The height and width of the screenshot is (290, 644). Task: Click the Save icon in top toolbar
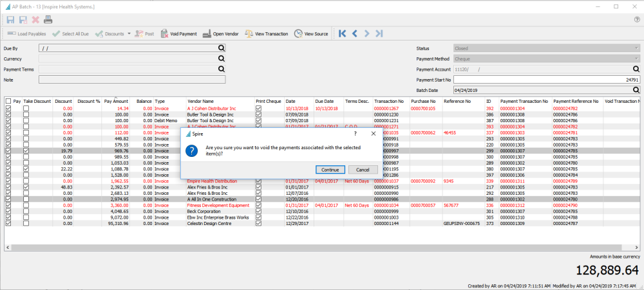[x=11, y=20]
